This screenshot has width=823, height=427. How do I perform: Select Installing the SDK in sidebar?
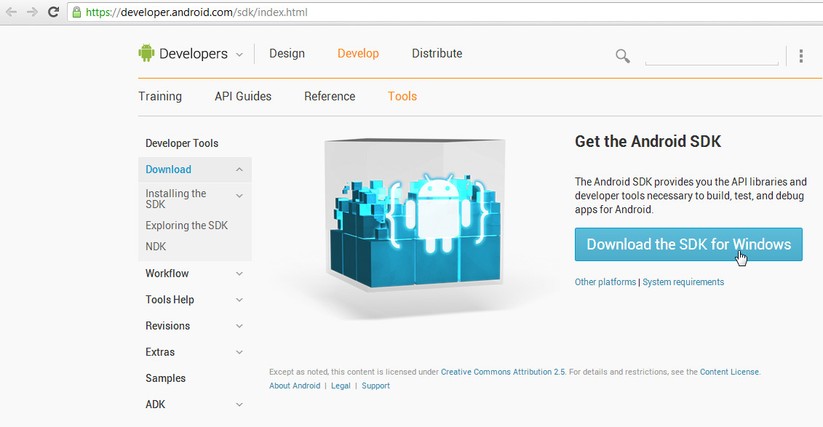(176, 199)
